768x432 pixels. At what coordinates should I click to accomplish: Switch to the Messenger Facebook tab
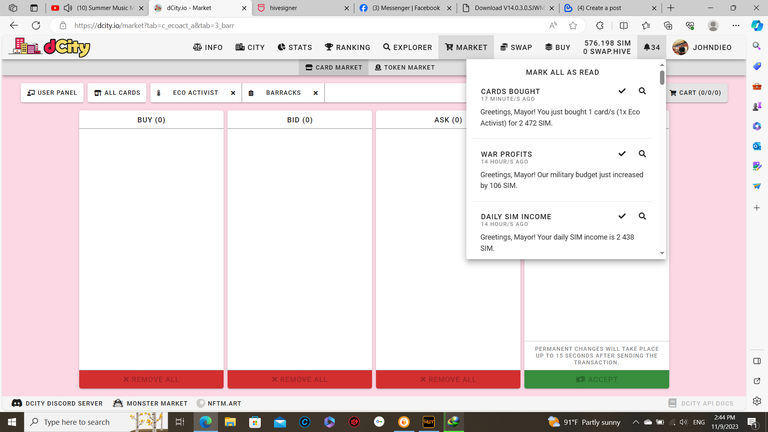point(405,8)
